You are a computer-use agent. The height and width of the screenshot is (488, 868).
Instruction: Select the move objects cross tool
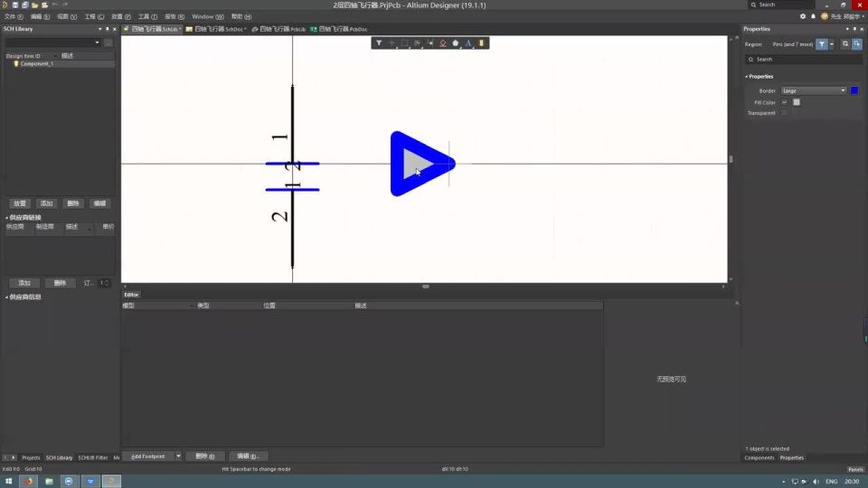point(392,43)
